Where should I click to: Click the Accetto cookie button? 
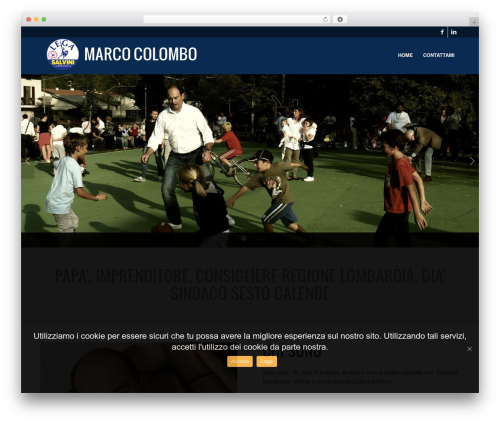(x=240, y=361)
